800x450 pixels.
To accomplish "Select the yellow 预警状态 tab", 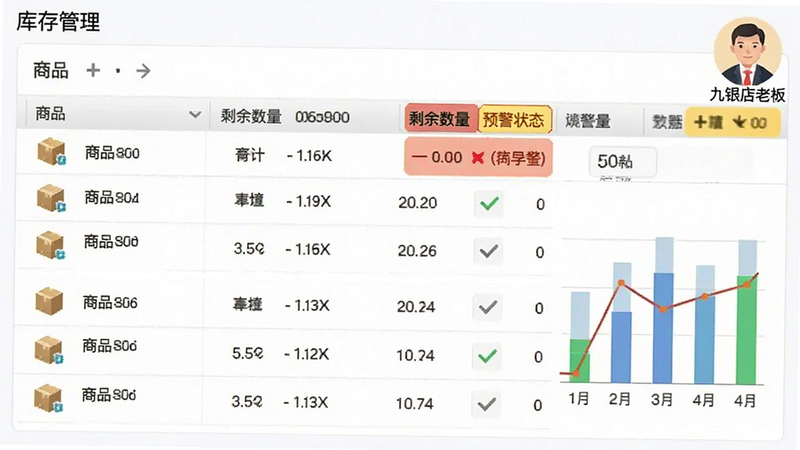I will pos(514,120).
